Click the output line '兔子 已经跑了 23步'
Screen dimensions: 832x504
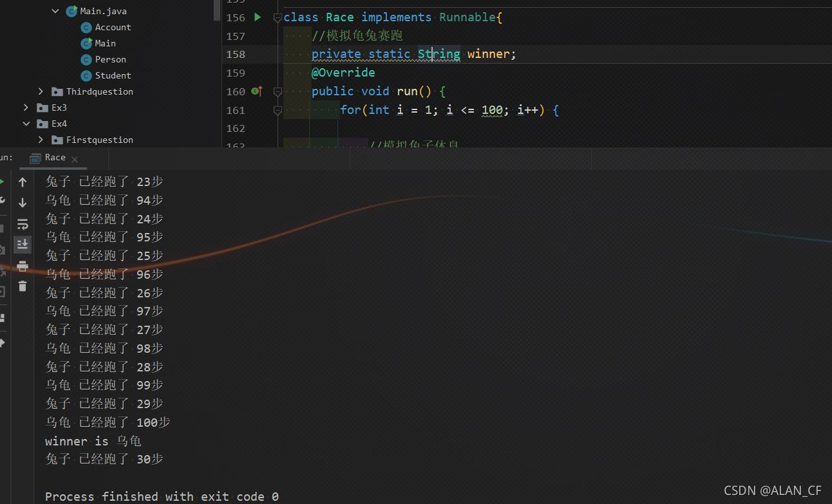point(104,182)
